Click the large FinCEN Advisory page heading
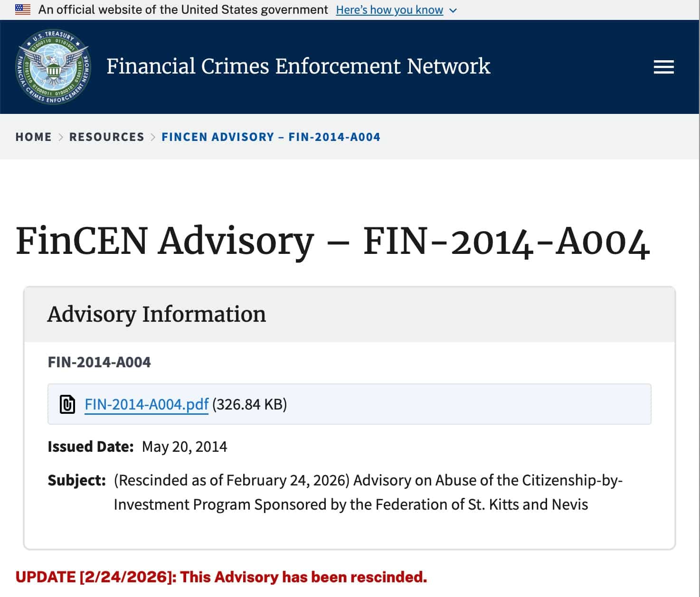The width and height of the screenshot is (700, 597). [x=332, y=242]
